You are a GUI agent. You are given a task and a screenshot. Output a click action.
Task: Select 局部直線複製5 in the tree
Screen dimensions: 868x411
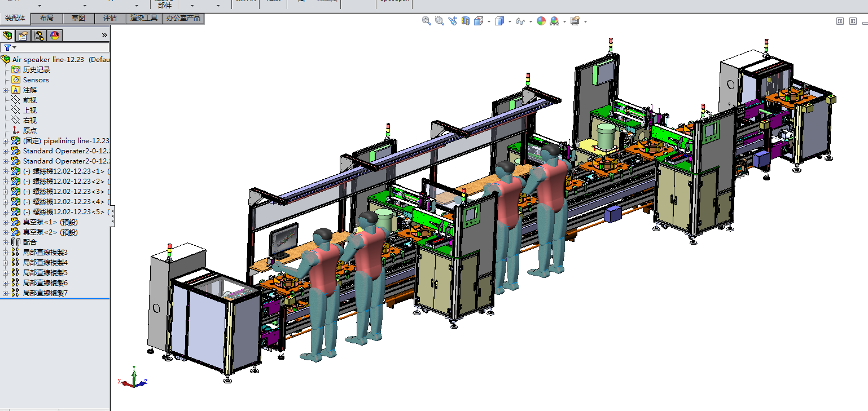tap(45, 272)
